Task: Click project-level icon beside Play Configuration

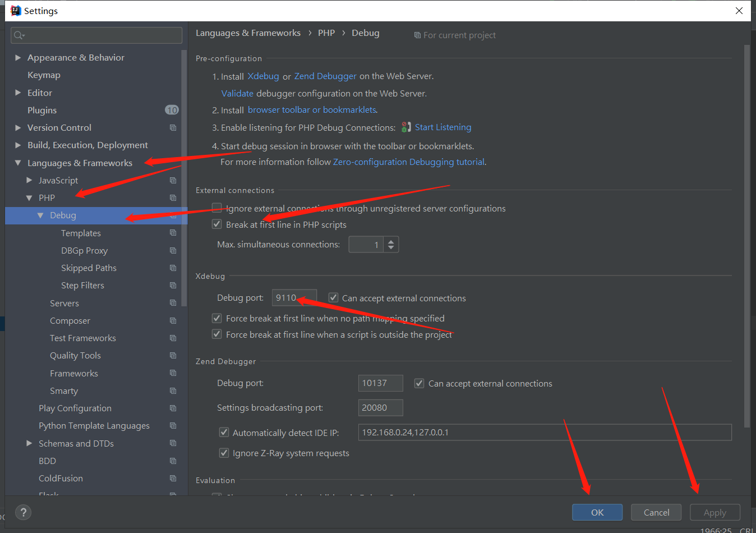Action: [173, 408]
